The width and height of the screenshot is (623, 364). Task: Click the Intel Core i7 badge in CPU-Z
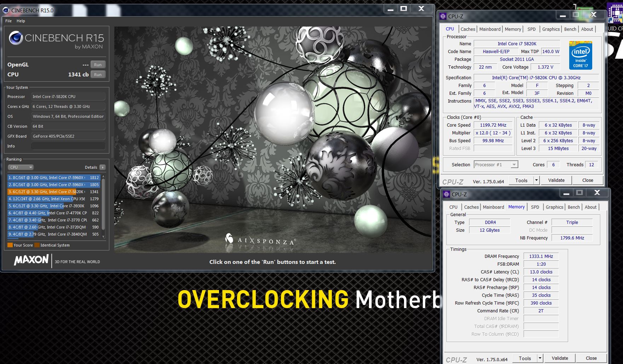click(581, 55)
